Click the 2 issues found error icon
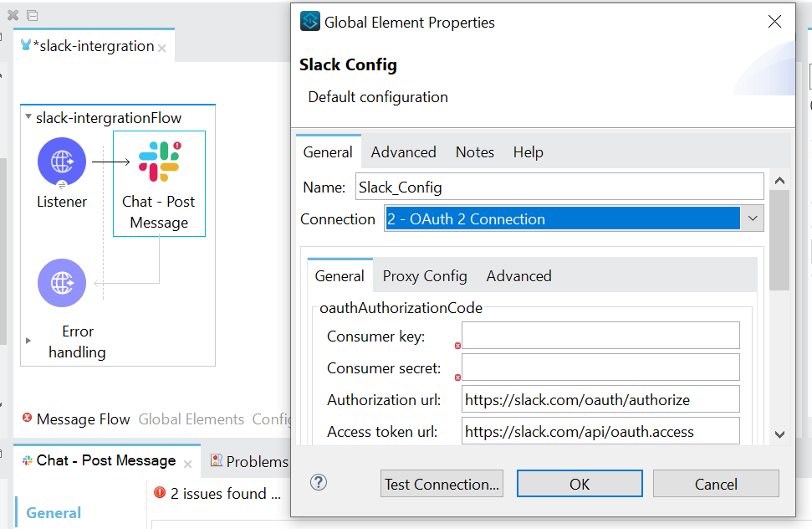Screen dimensions: 812x529 [x=160, y=493]
